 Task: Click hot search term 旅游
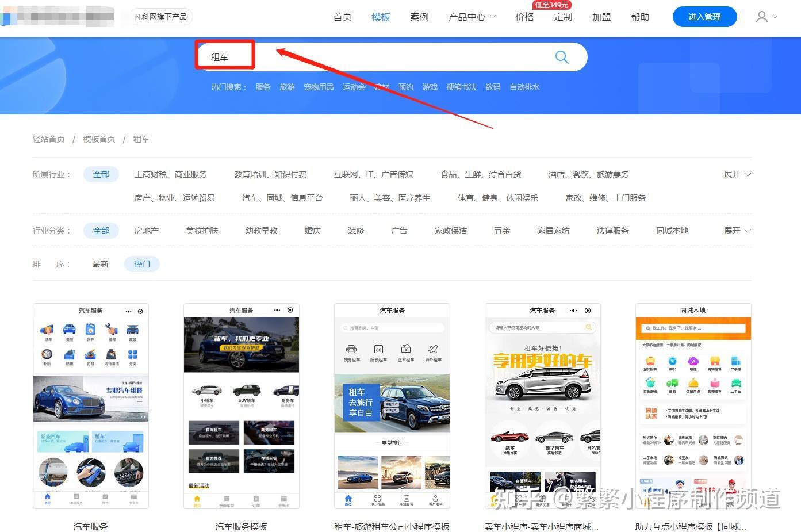pos(287,87)
